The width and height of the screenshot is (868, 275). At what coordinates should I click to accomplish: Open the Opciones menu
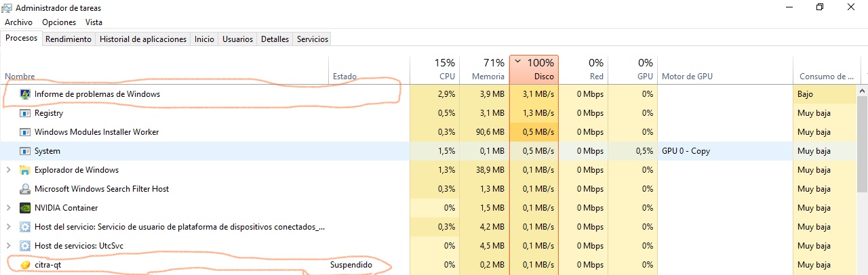point(59,22)
